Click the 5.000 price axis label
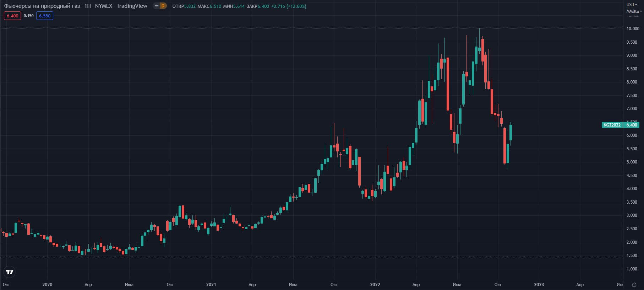Viewport: 644px width, 290px height. tap(632, 162)
